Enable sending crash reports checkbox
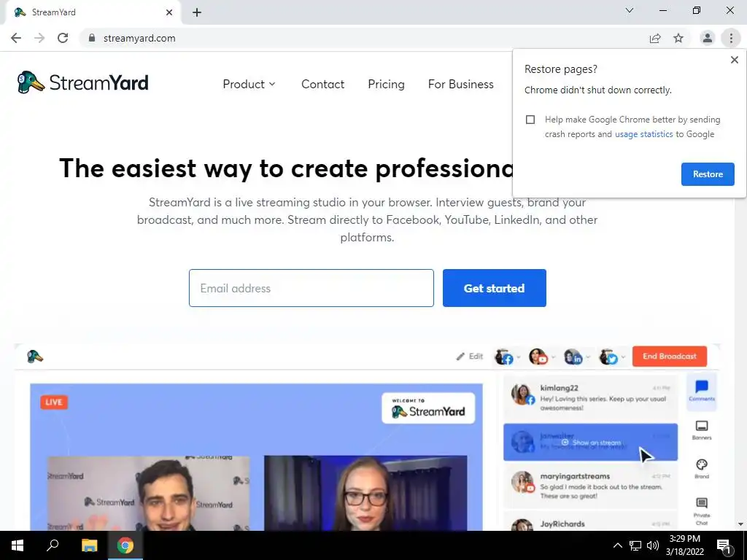747x560 pixels. (x=530, y=120)
